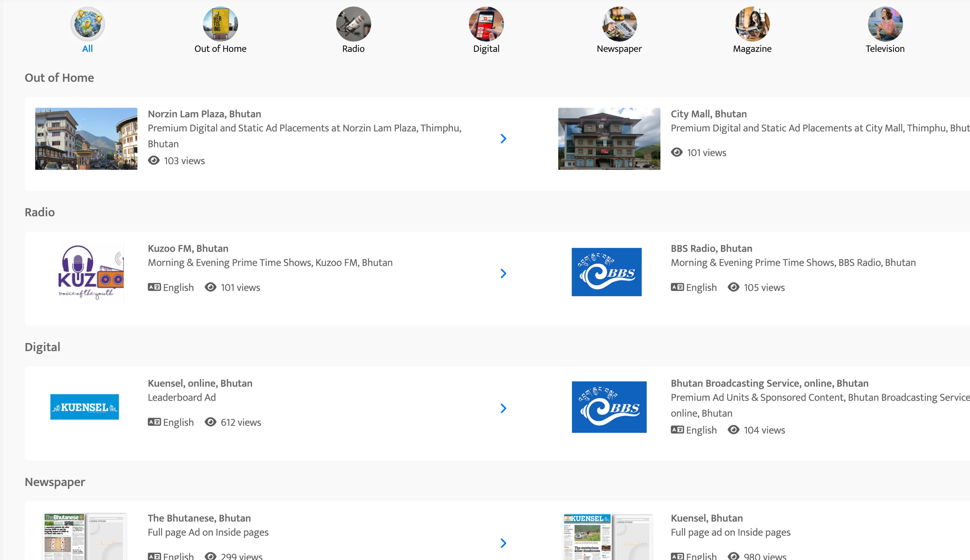Click eye icon beside 101 views City Mall
Image resolution: width=970 pixels, height=560 pixels.
point(677,152)
